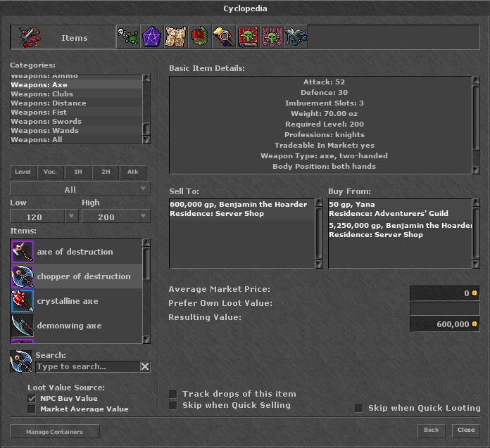The height and width of the screenshot is (448, 490).
Task: Click Buy From list scroll-up arrow
Action: 476,203
